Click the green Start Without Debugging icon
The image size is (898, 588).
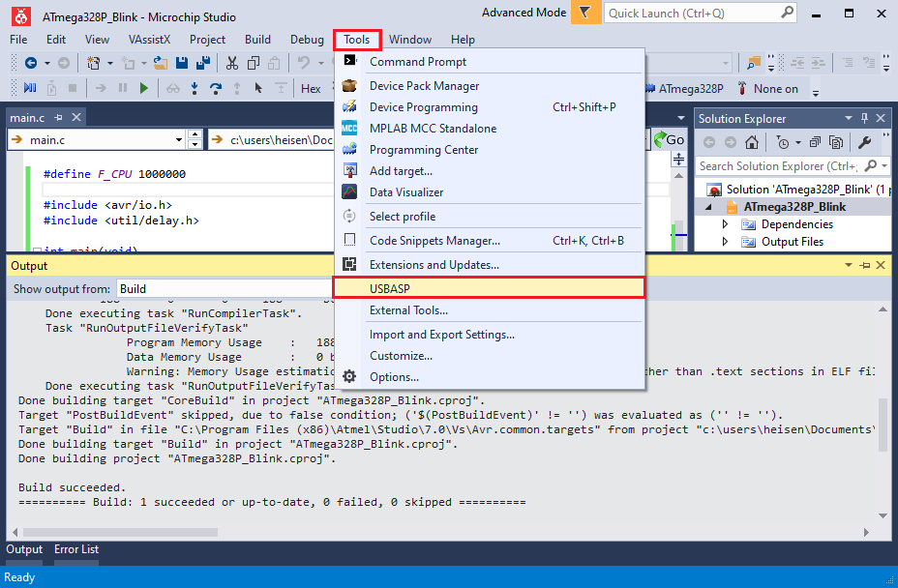pos(144,88)
